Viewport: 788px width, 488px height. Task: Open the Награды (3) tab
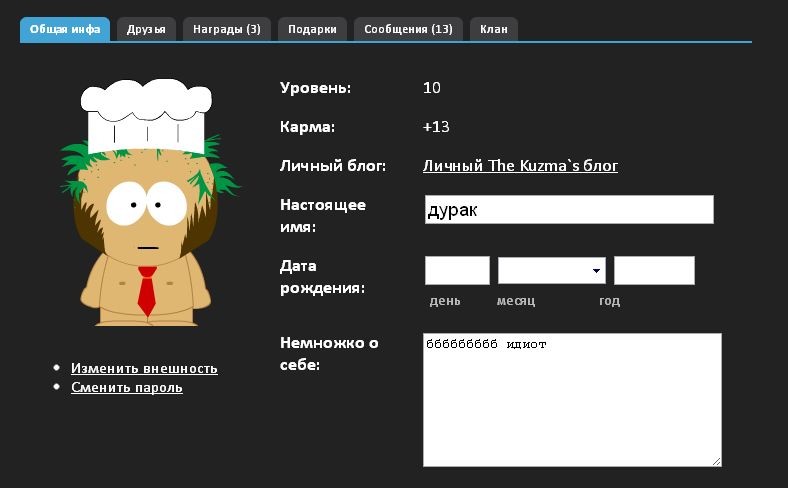227,30
